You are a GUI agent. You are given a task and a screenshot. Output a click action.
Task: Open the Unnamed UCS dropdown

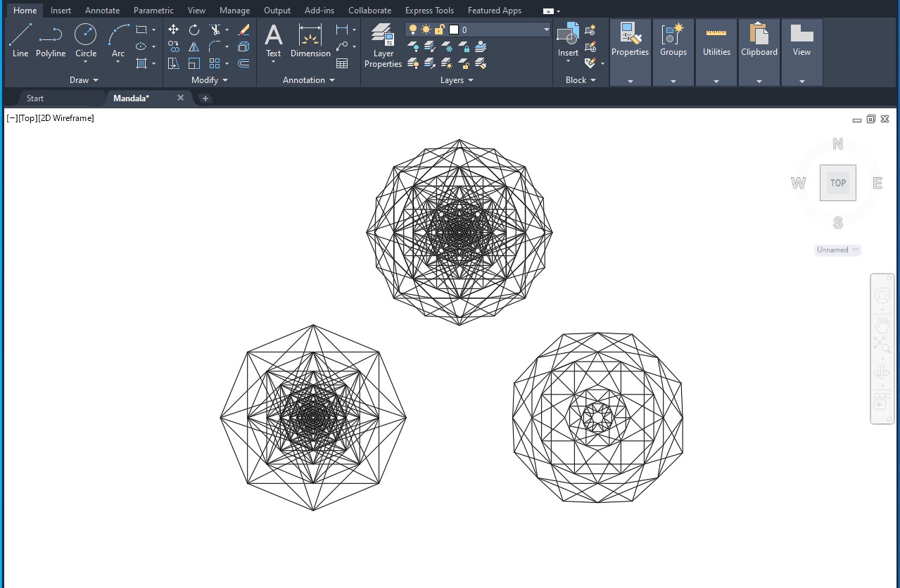(x=837, y=250)
